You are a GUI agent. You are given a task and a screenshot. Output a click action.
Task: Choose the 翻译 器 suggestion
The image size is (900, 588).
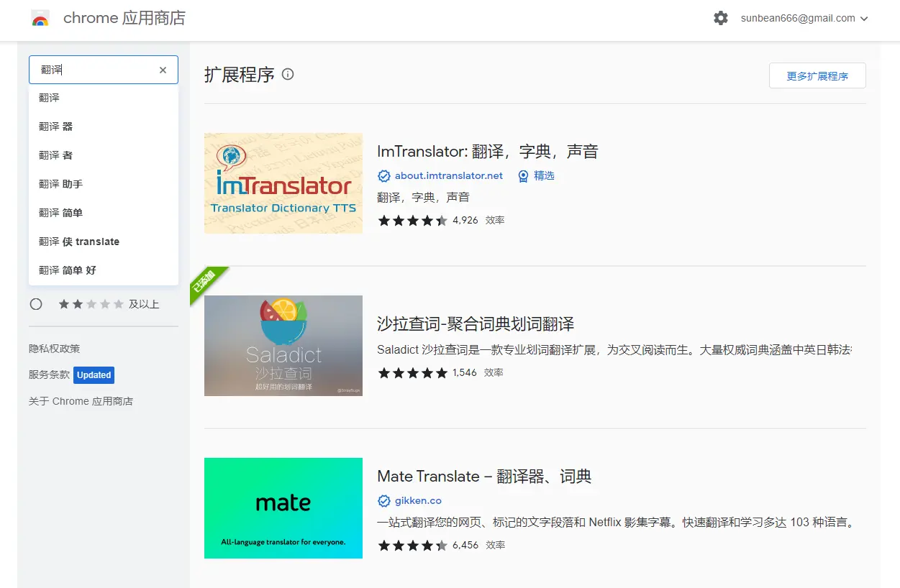click(104, 127)
